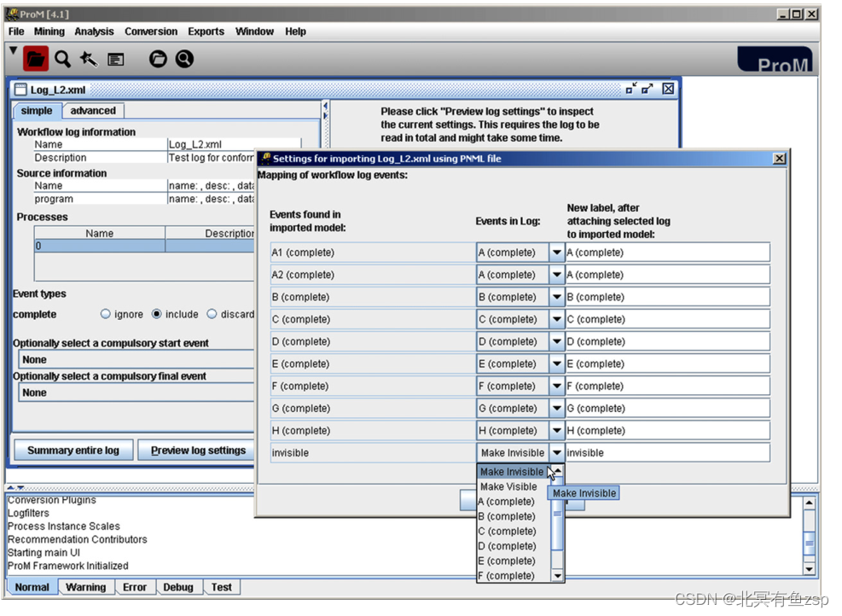This screenshot has width=842, height=616.
Task: Open log event dropdown for B (complete)
Action: pyautogui.click(x=556, y=297)
